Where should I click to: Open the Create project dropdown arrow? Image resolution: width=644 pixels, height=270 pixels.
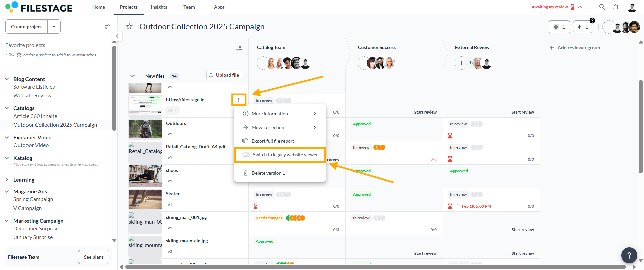[54, 27]
